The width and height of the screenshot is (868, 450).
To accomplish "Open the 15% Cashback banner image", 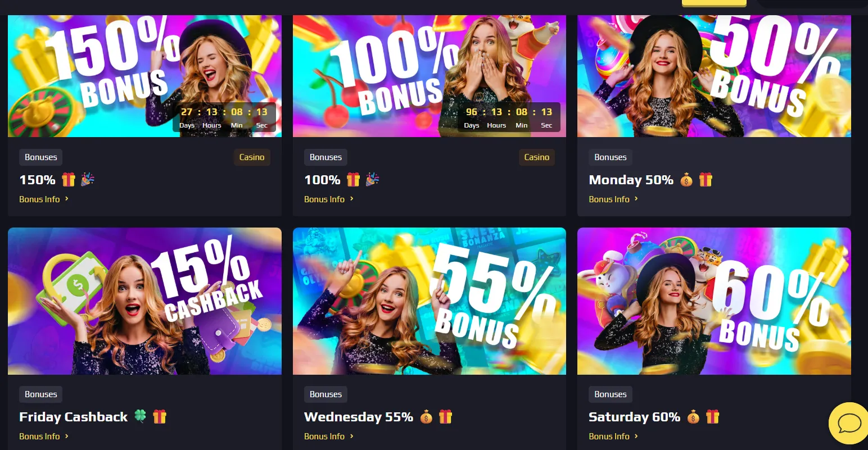I will (144, 301).
